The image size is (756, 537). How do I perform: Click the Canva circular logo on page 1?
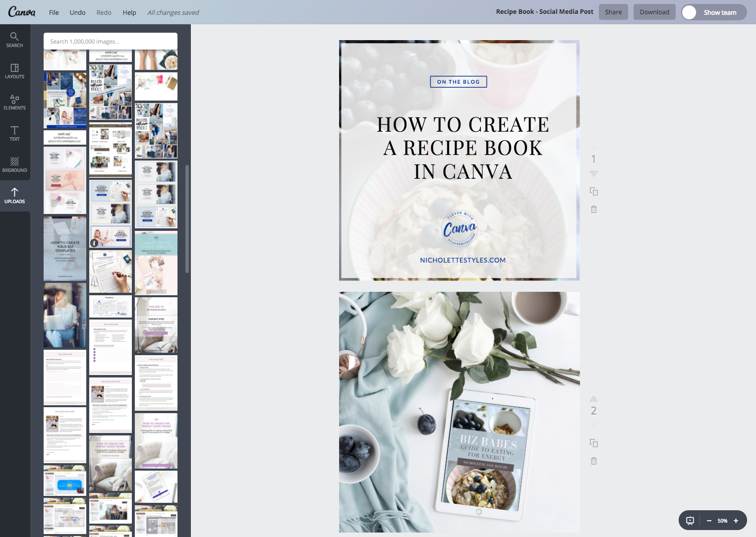point(460,228)
